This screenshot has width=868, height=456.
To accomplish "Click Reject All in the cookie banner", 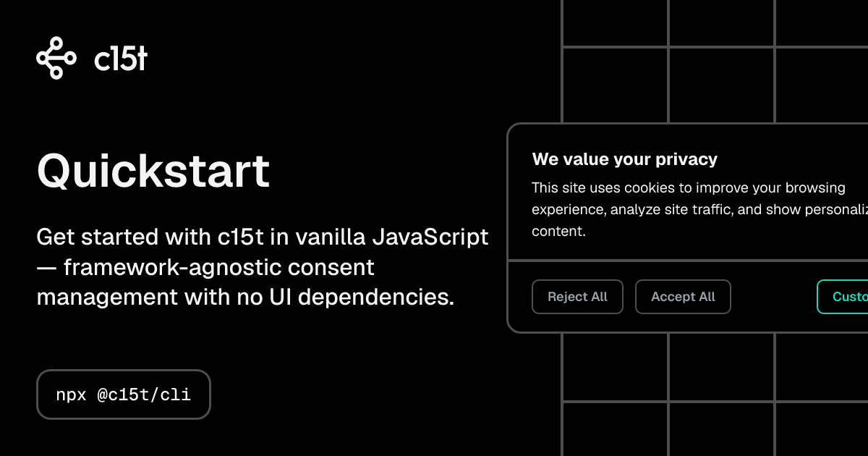I will (577, 297).
